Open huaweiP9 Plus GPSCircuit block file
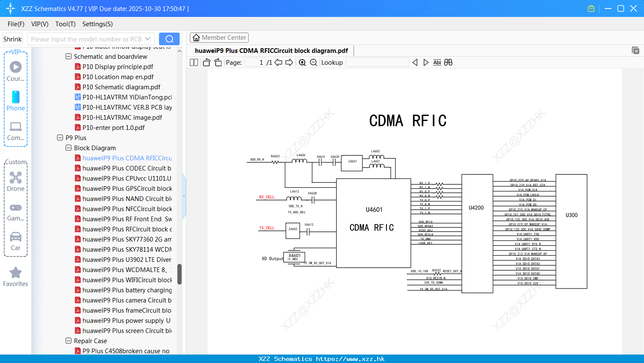This screenshot has width=644, height=363. [x=123, y=188]
